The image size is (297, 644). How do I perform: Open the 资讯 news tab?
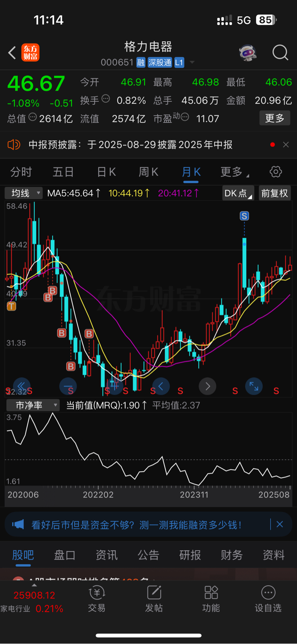(x=107, y=555)
